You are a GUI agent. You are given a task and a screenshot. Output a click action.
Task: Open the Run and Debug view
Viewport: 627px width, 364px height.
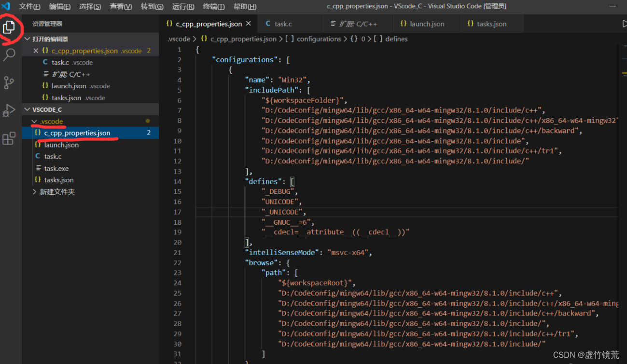tap(9, 110)
